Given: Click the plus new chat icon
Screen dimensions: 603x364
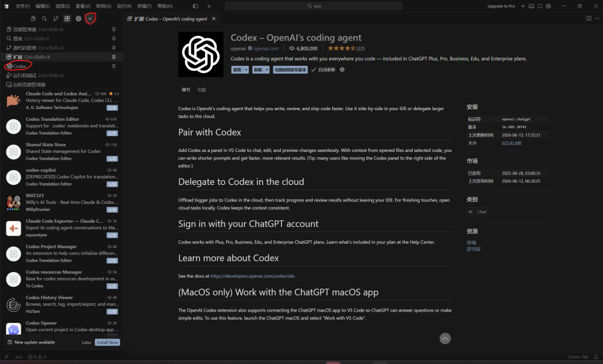Looking at the screenshot, I should click(x=523, y=6).
